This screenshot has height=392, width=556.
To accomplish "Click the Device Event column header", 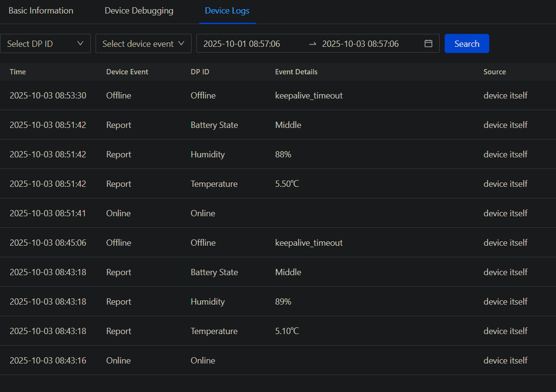I will [x=127, y=72].
